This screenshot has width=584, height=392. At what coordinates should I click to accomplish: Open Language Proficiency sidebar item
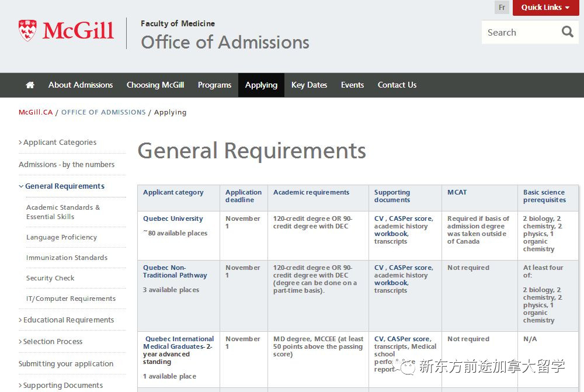61,237
